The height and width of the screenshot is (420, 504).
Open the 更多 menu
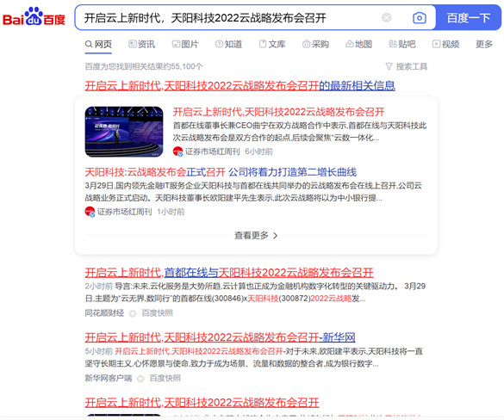point(484,44)
